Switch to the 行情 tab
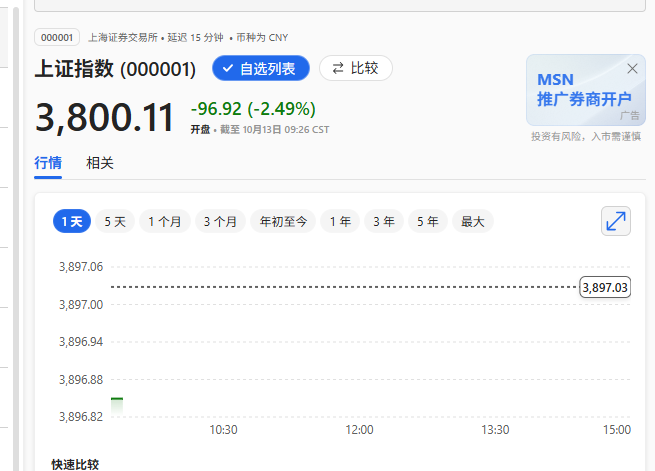 coord(48,163)
